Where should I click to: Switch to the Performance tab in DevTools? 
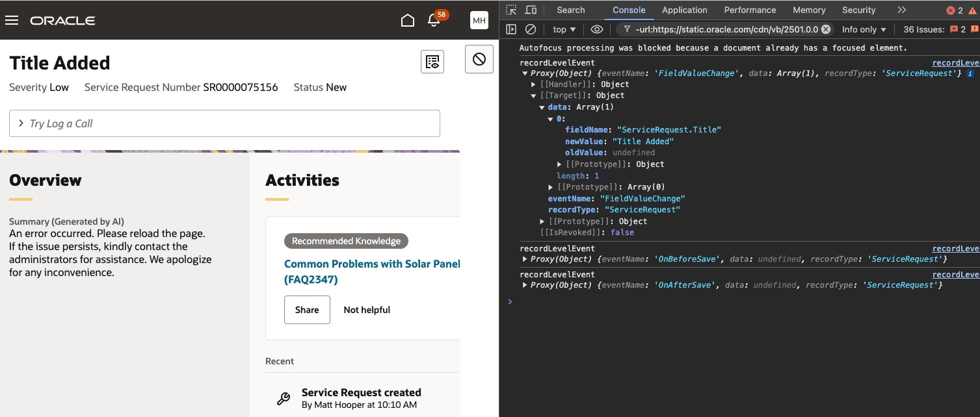click(x=750, y=10)
